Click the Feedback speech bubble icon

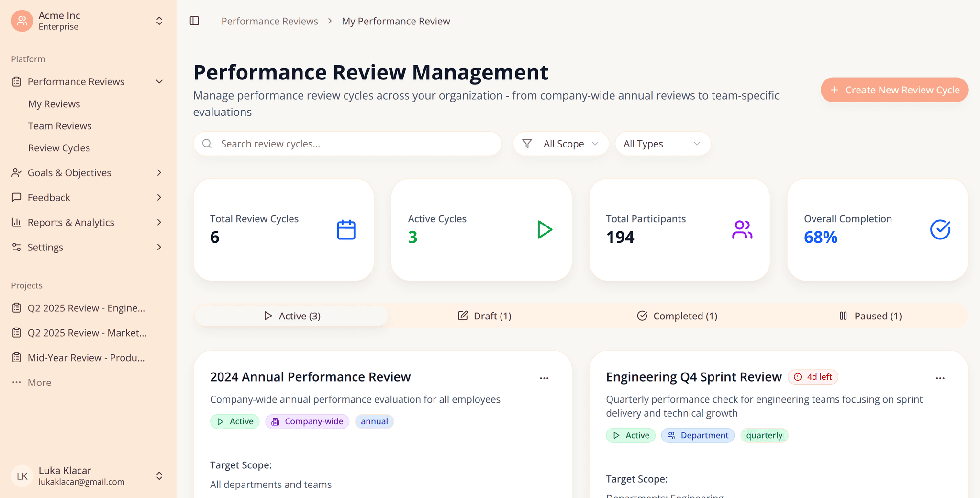17,197
